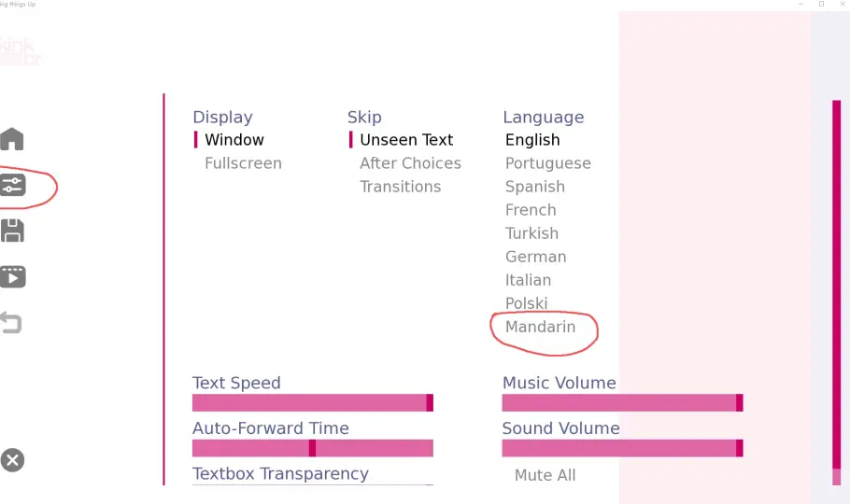This screenshot has height=504, width=850.
Task: Choose Mandarin as the language
Action: (540, 327)
